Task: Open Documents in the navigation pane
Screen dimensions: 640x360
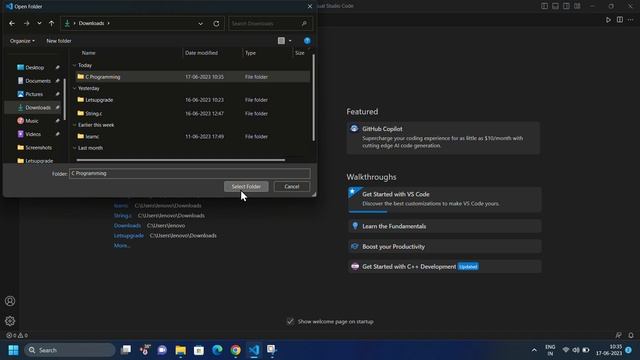Action: click(x=38, y=81)
